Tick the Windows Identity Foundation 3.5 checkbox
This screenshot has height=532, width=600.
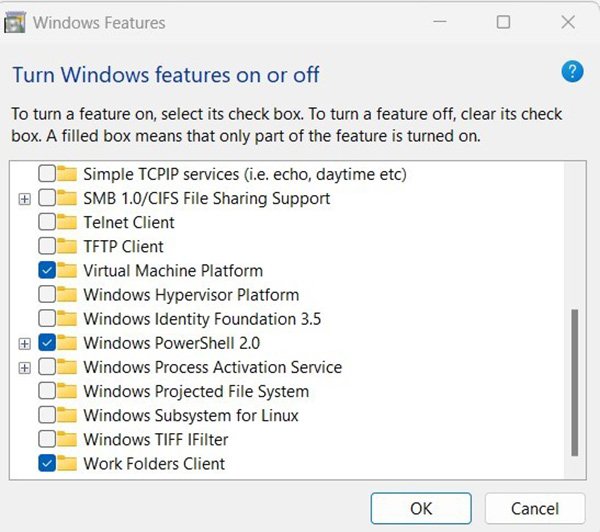(x=47, y=319)
